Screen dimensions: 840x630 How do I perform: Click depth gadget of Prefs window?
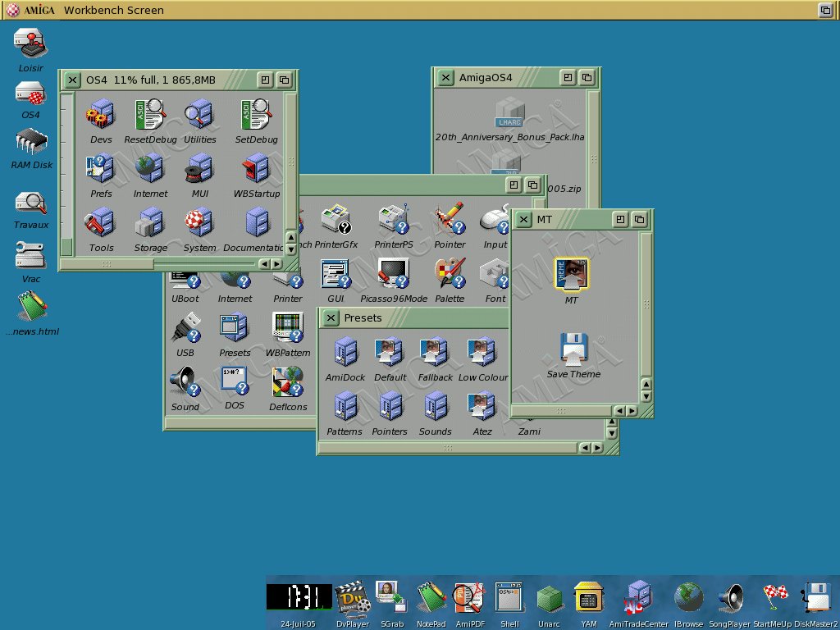[x=532, y=185]
